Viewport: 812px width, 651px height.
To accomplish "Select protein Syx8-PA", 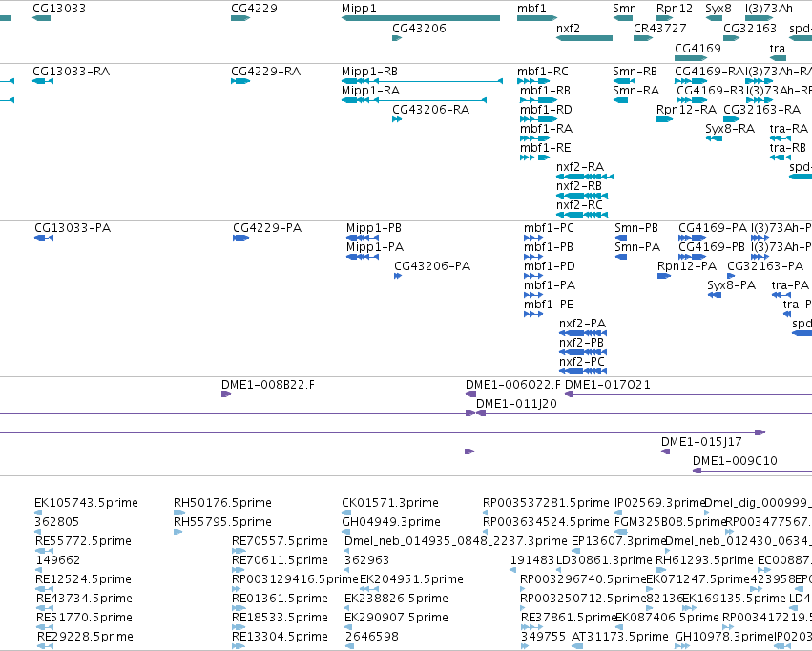I will (x=731, y=285).
